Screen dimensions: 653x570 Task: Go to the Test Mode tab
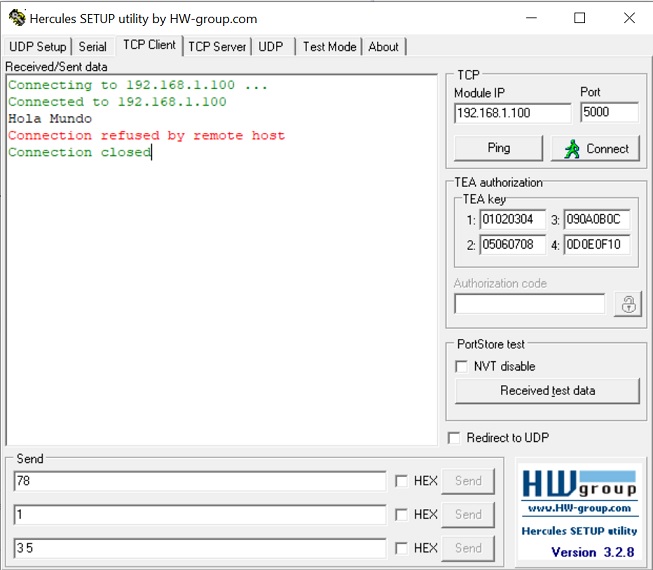329,47
